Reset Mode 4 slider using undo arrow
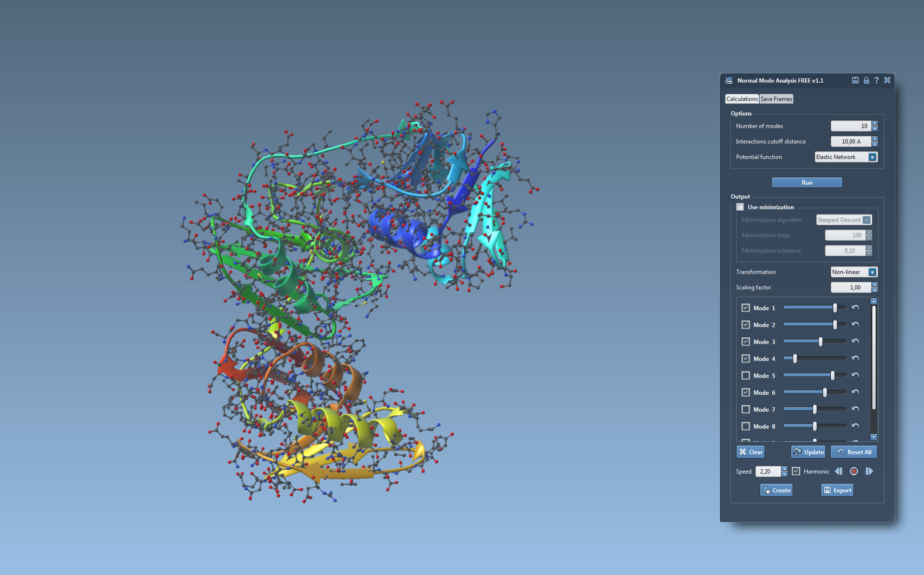The height and width of the screenshot is (575, 924). coord(855,359)
